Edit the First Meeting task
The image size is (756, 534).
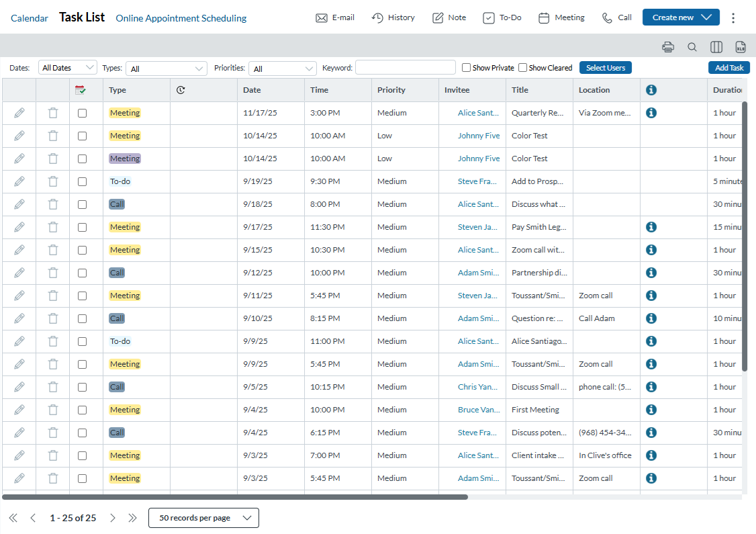(19, 410)
